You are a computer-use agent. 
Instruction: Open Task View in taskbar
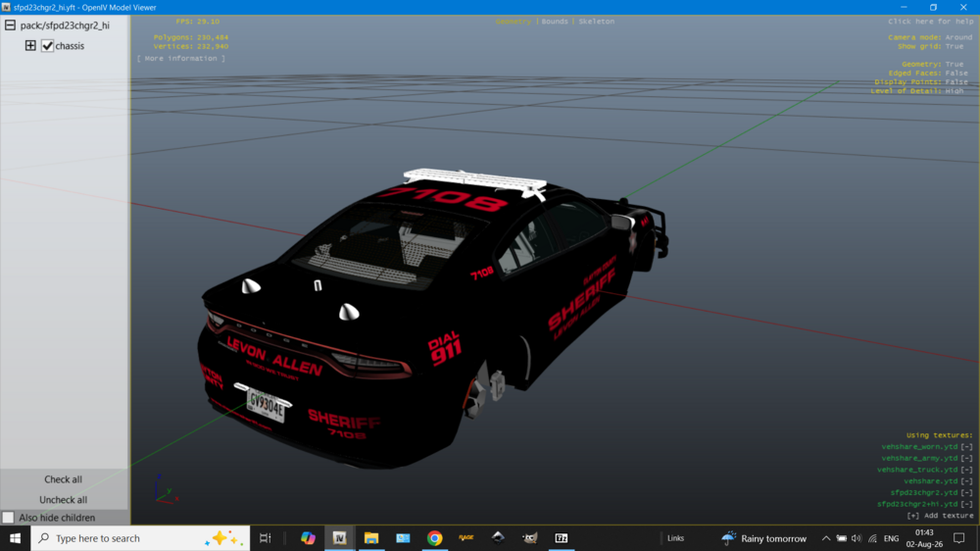click(x=265, y=538)
